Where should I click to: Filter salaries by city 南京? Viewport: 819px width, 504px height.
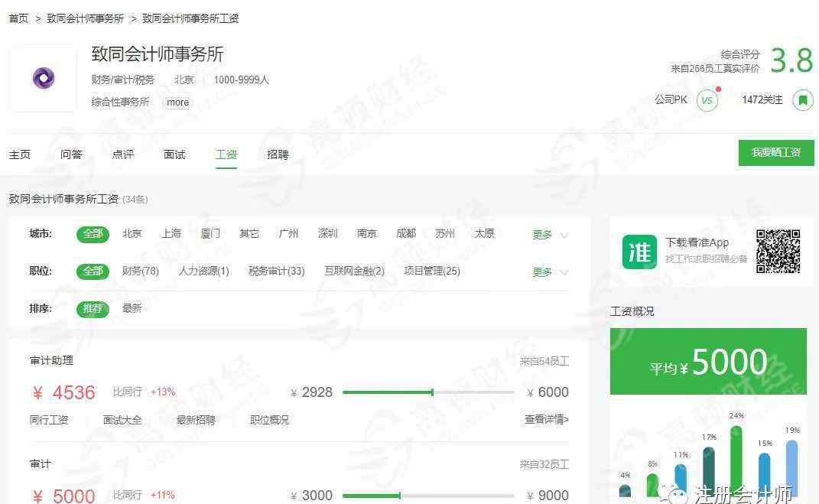[366, 233]
